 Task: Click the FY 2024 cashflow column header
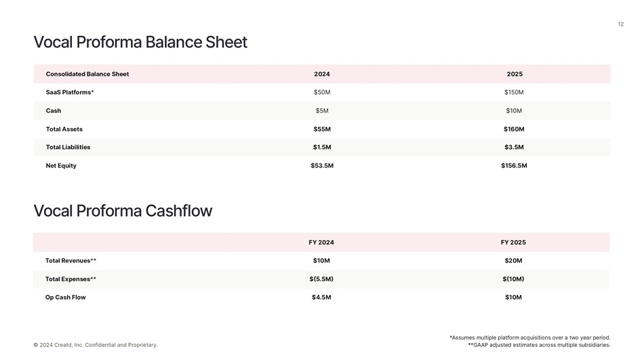coord(321,242)
